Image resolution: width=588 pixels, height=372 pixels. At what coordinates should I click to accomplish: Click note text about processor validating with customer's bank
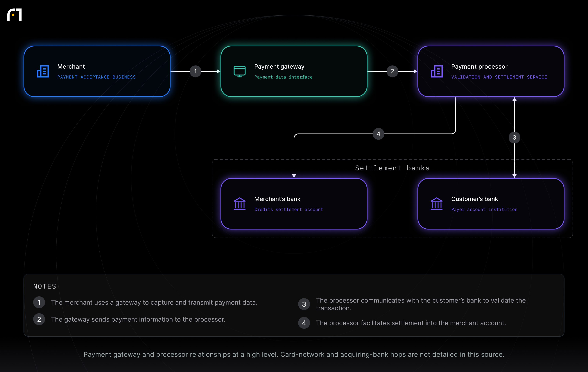(421, 304)
